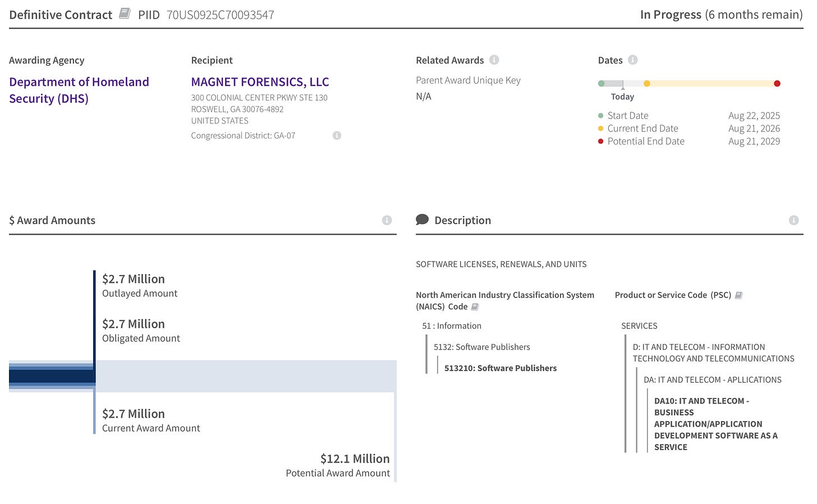
Task: Open info icon next to Dates heading
Action: tap(632, 59)
